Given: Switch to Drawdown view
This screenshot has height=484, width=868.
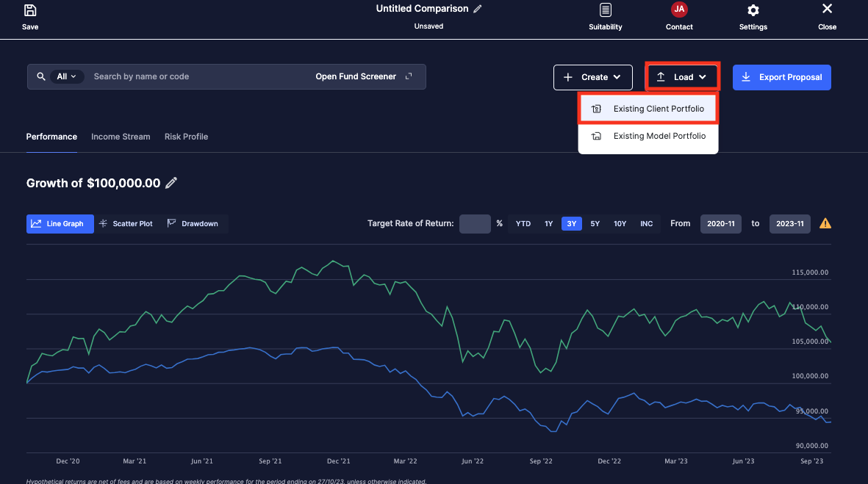Looking at the screenshot, I should point(193,223).
